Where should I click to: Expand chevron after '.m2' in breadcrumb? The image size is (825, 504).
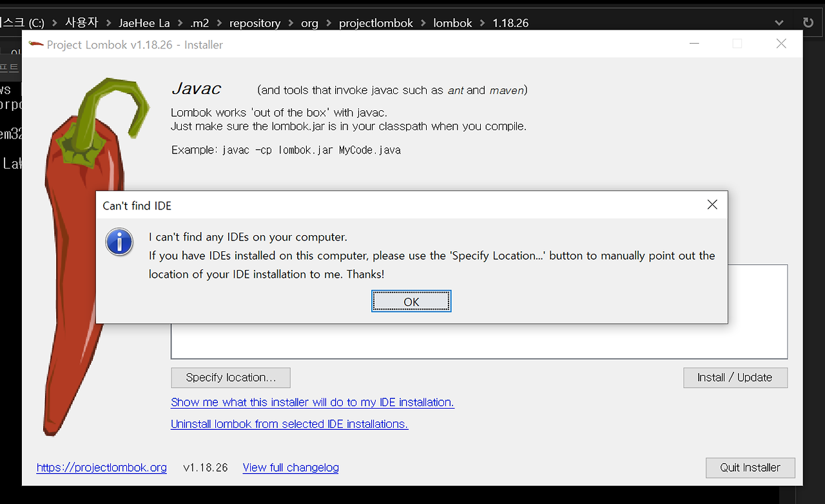pyautogui.click(x=219, y=23)
